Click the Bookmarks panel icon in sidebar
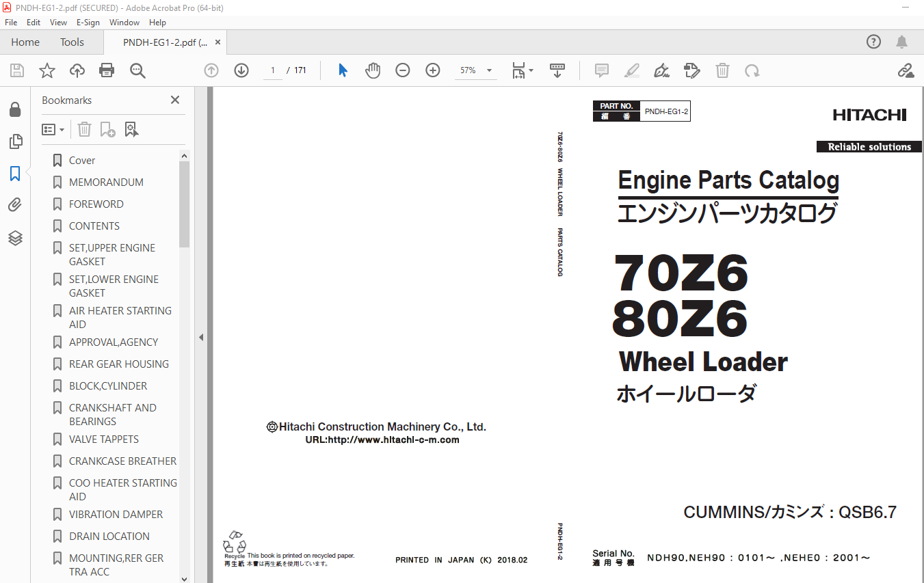This screenshot has width=924, height=583. 15,174
